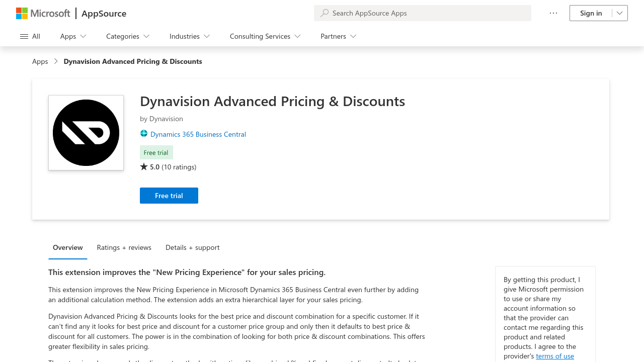The image size is (644, 362).
Task: Click the Microsoft logo
Action: point(43,13)
